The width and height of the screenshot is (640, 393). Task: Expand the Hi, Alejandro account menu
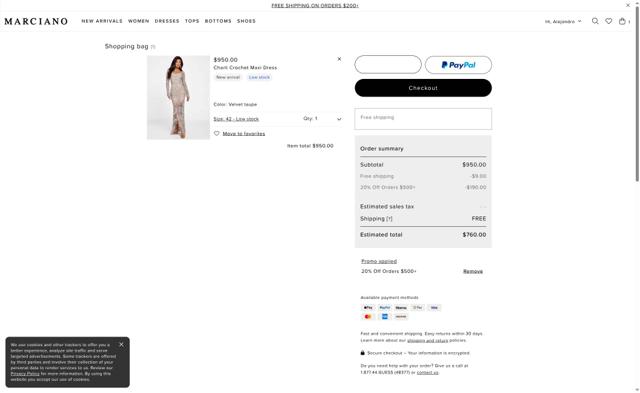[x=563, y=21]
